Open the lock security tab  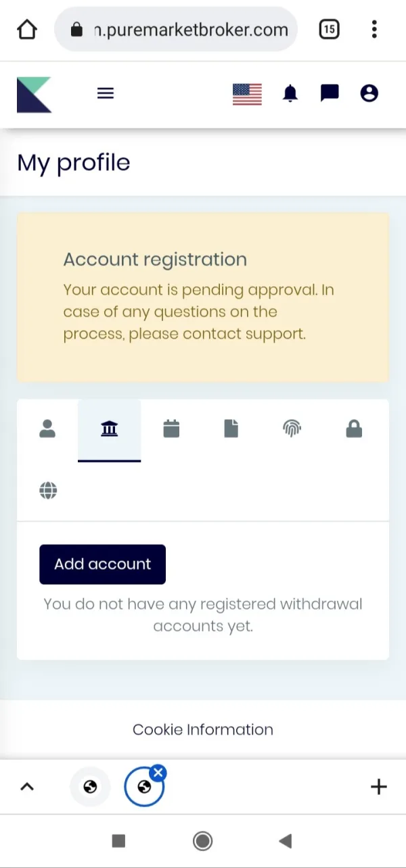[x=354, y=429]
